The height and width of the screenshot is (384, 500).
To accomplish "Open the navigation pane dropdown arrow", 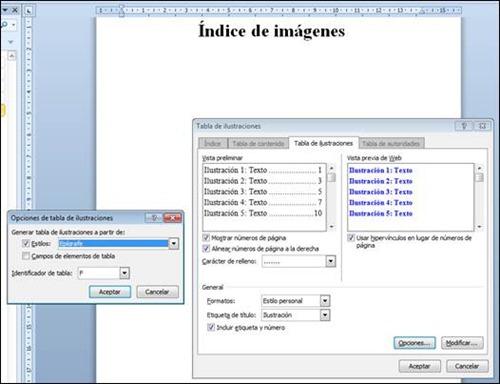I will [4, 10].
